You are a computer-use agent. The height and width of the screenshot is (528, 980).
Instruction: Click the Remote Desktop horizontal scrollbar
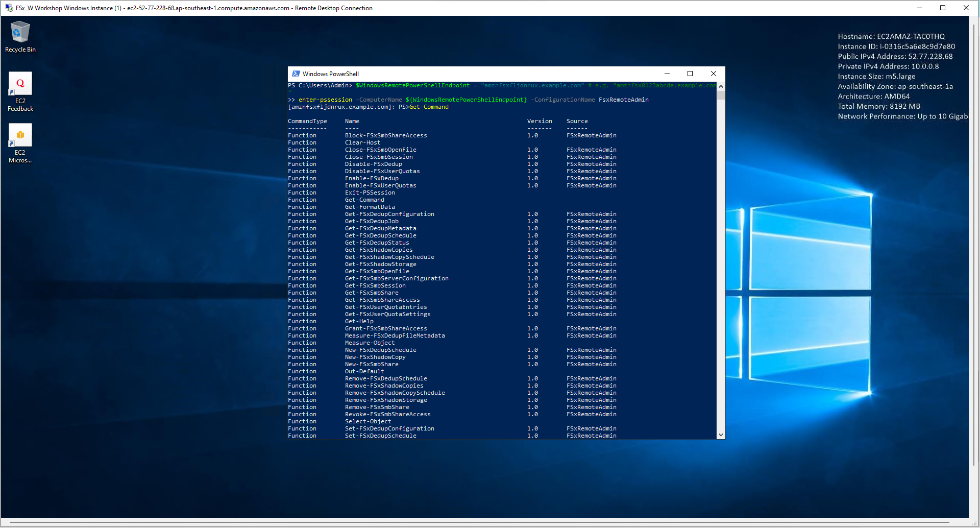480,523
